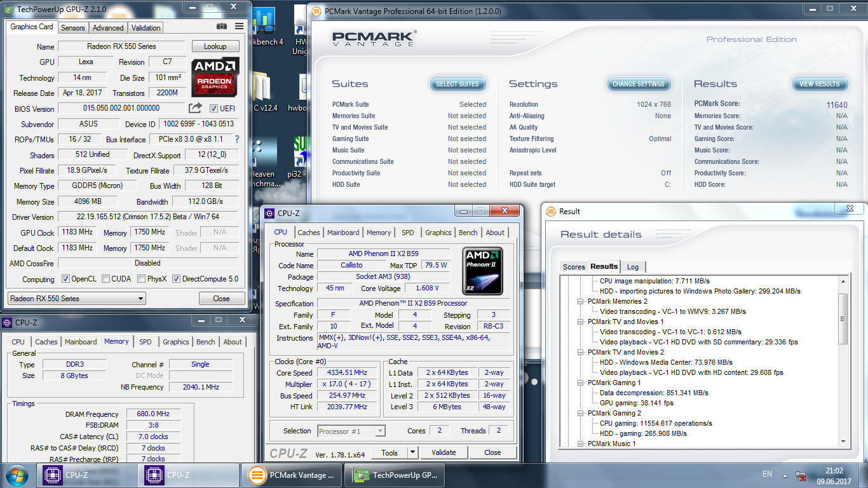The width and height of the screenshot is (868, 488).
Task: Click the GPU Name field Radeon RX 550 Series
Action: tap(121, 46)
